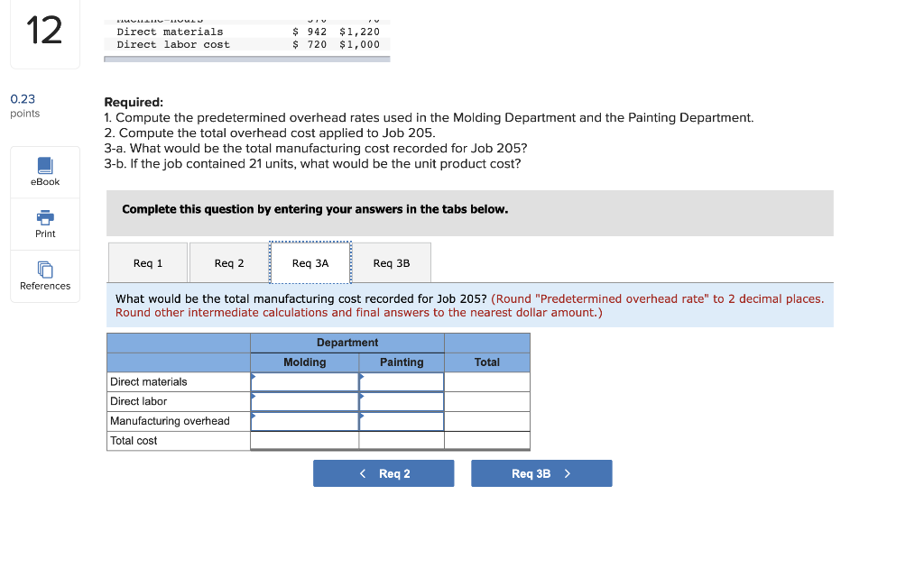The image size is (924, 568).
Task: Click the Total cost row label
Action: tap(132, 441)
